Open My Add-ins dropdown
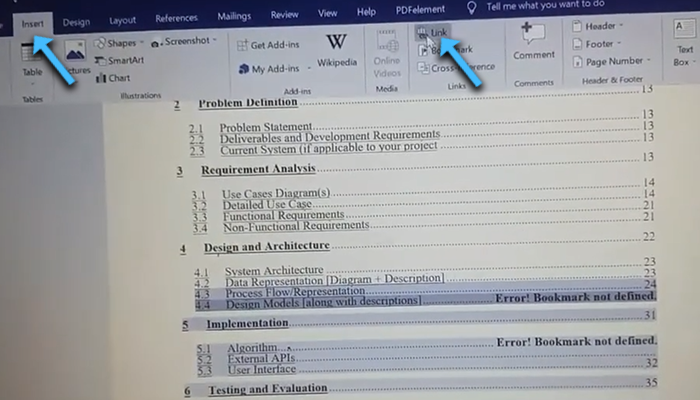Screen dimensions: 700x400 click(266, 68)
